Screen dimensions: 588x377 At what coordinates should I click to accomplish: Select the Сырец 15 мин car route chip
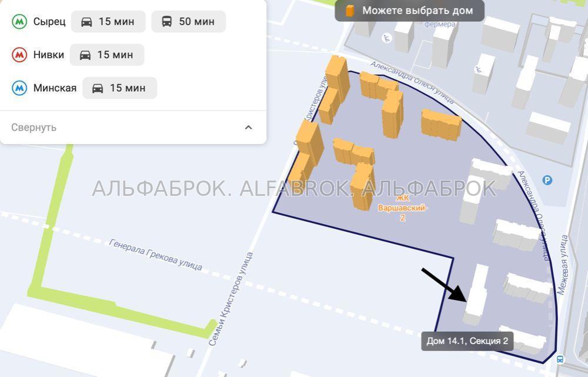point(108,21)
